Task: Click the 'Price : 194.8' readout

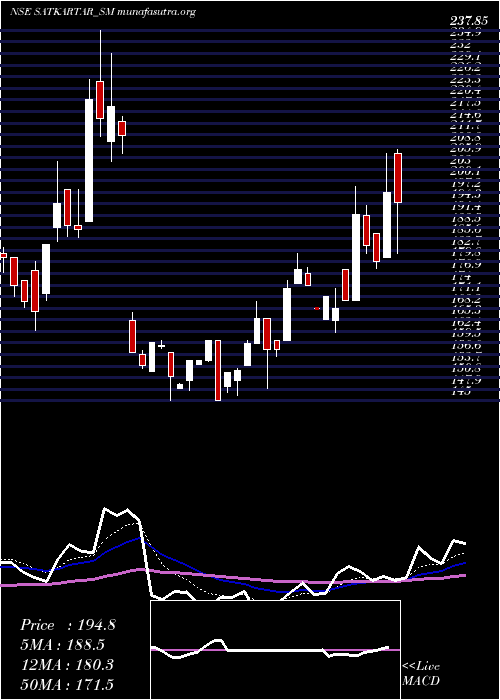Action: point(68,625)
